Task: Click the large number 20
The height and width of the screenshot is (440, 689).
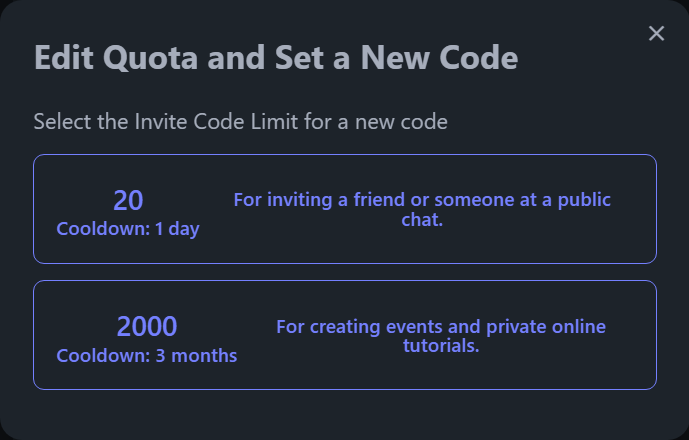Action: (128, 200)
